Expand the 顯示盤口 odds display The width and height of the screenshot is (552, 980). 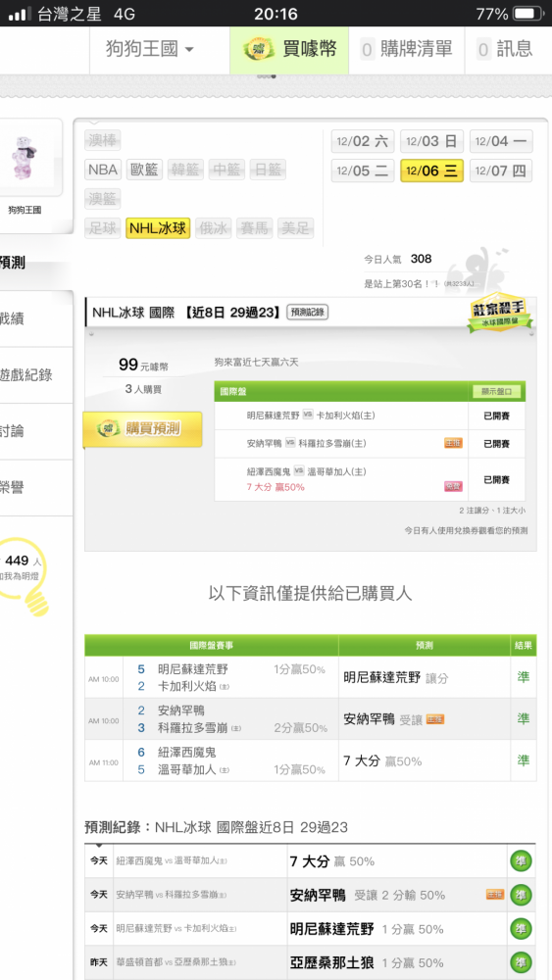[496, 392]
